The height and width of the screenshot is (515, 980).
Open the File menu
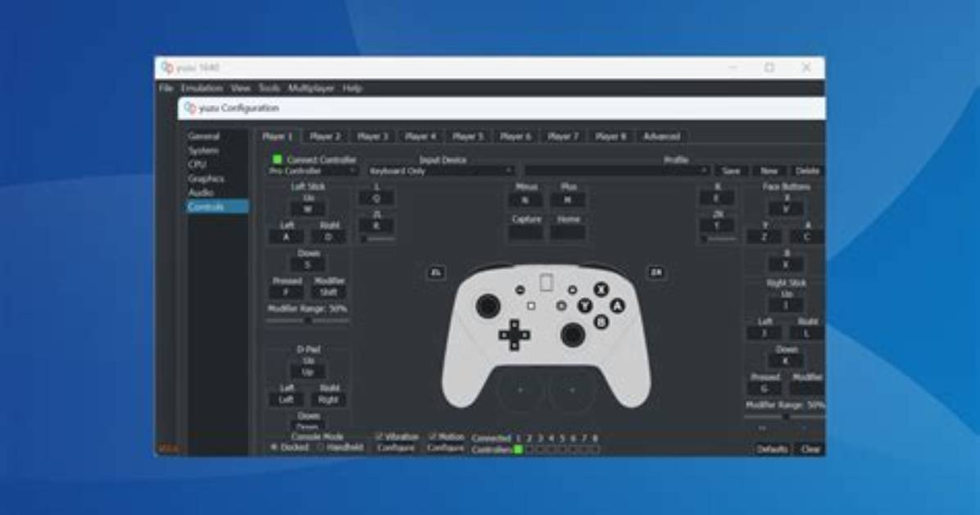pos(166,89)
